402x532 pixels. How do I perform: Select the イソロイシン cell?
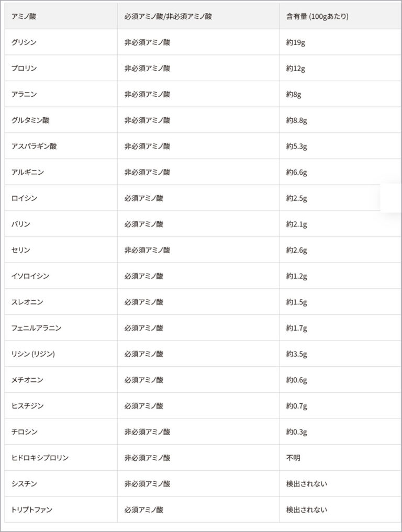pyautogui.click(x=30, y=276)
